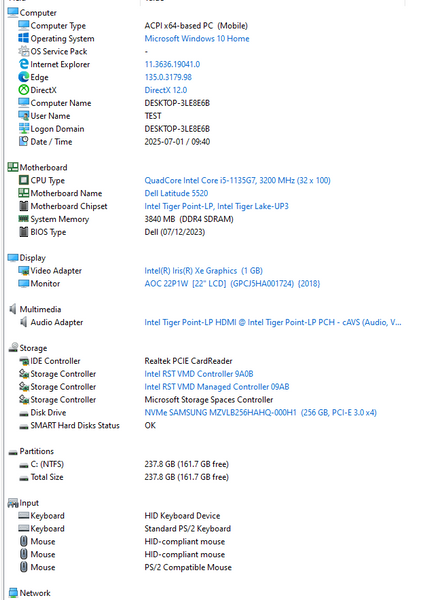The width and height of the screenshot is (440, 600).
Task: Select the Partitions section heading
Action: pyautogui.click(x=36, y=451)
